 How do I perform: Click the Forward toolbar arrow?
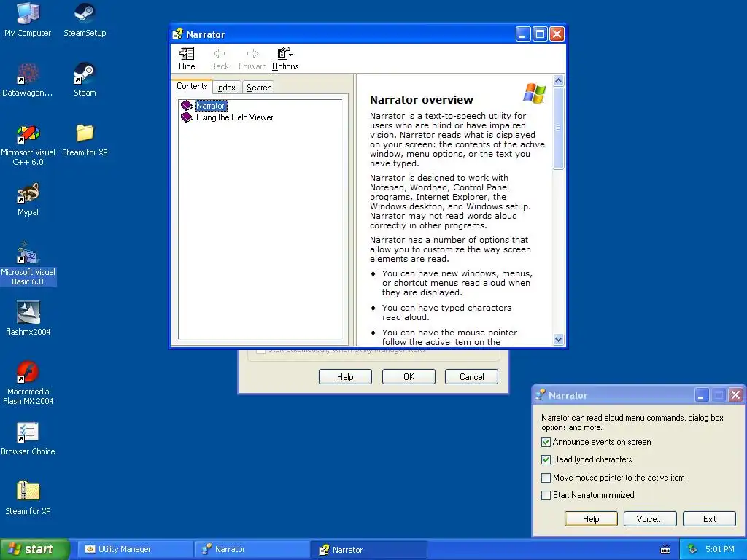pyautogui.click(x=252, y=58)
